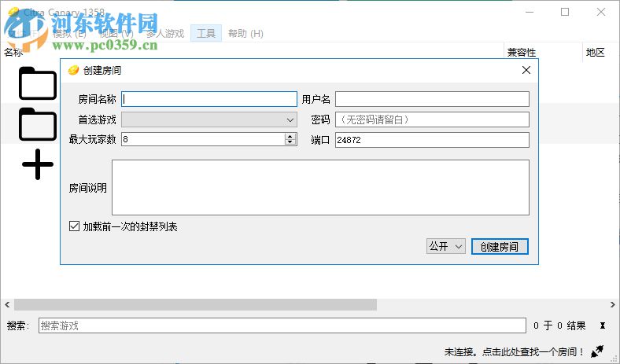The height and width of the screenshot is (364, 620).
Task: Focus the 房间名称 input field
Action: point(209,99)
